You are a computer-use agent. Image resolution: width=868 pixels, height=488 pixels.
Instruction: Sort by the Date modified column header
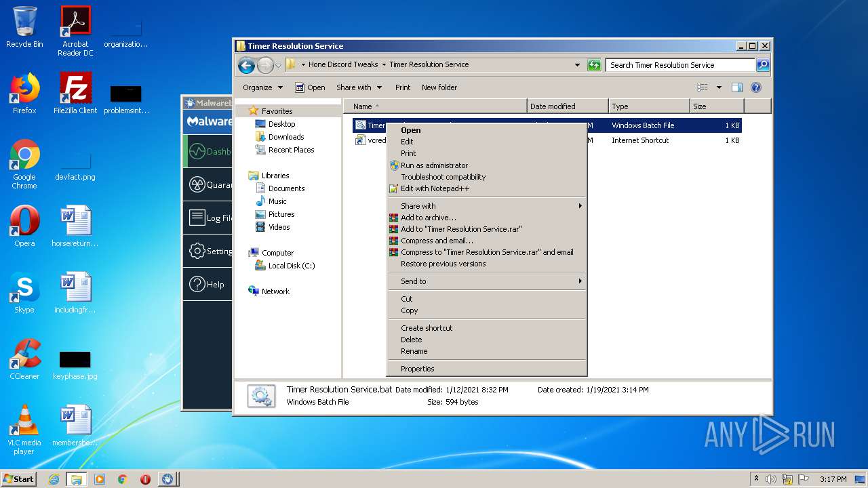pos(568,106)
